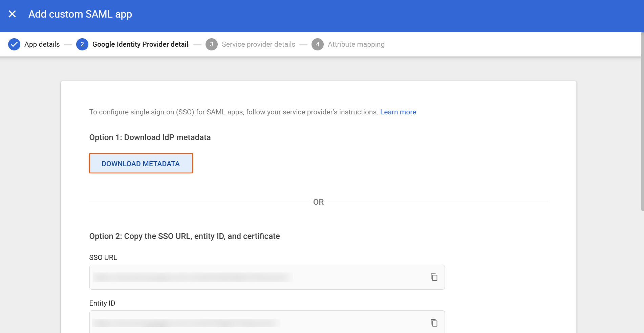The height and width of the screenshot is (333, 644).
Task: Click the 'Option 1: Download IdP metadata' heading
Action: point(150,137)
